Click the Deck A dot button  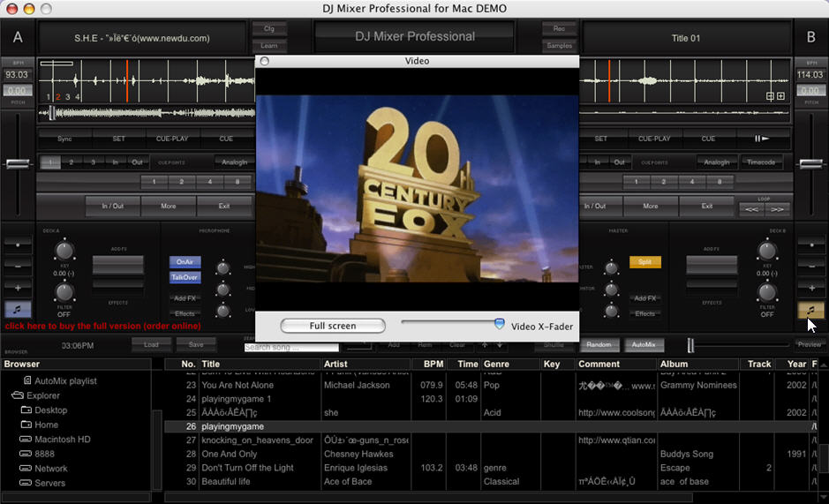click(x=18, y=244)
